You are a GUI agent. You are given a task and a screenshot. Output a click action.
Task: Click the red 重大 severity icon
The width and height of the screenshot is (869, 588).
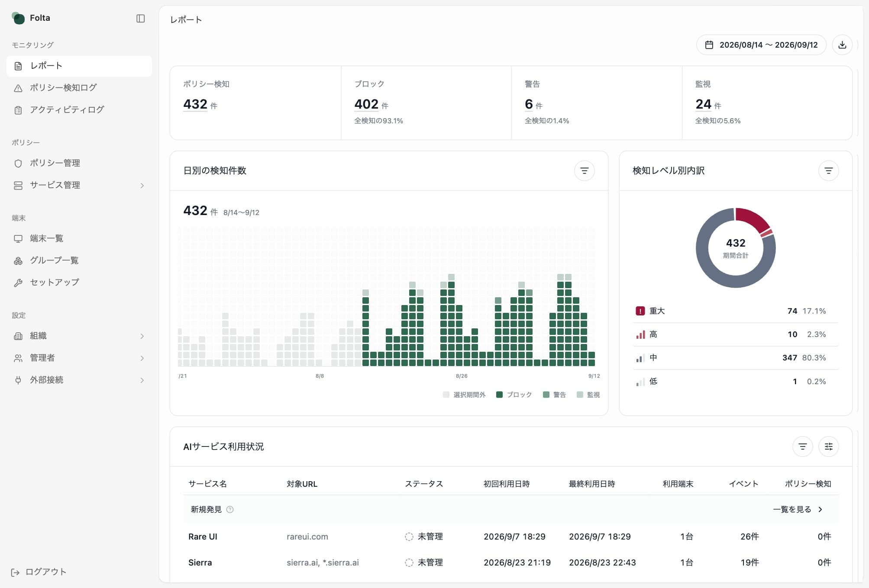(640, 311)
